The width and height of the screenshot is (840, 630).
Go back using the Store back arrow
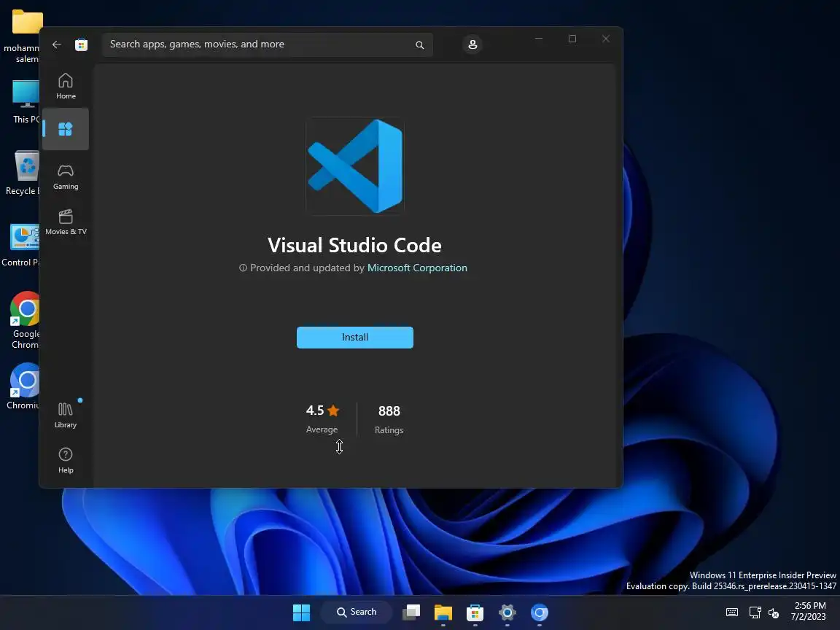pos(57,44)
